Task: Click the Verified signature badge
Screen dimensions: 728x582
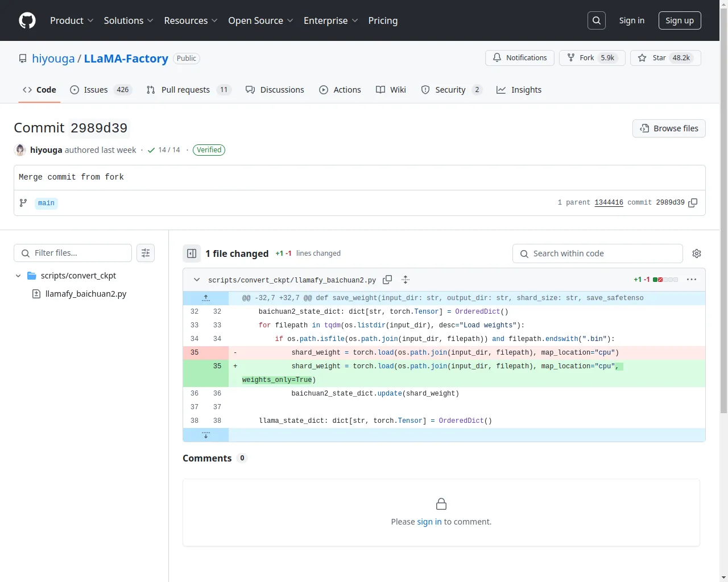Action: (209, 150)
